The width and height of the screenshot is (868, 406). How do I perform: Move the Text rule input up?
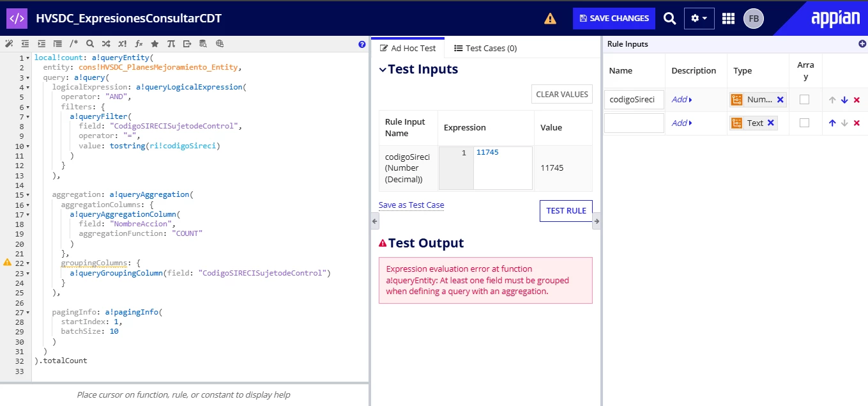(832, 123)
